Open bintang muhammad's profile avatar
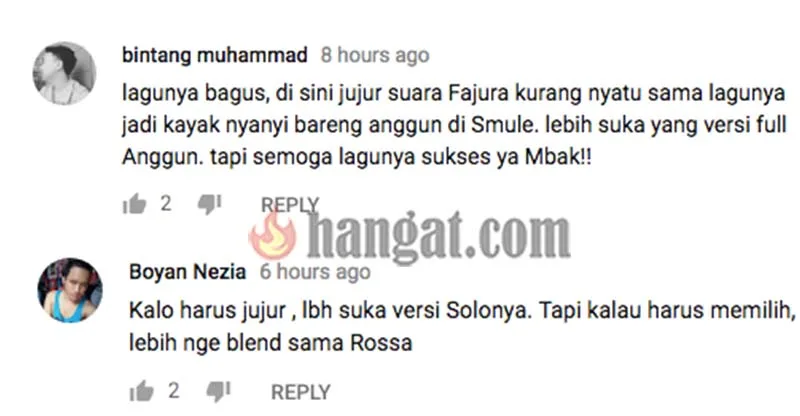This screenshot has height=416, width=800. coord(64,74)
